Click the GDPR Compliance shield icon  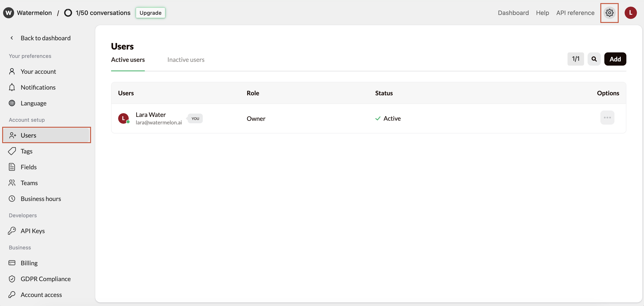click(x=12, y=279)
